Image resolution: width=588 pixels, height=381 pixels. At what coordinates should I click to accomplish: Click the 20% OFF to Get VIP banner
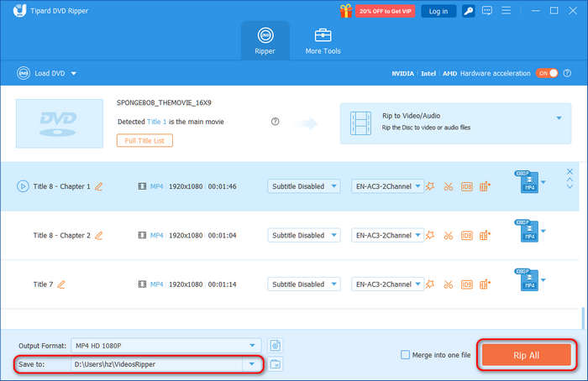(385, 11)
